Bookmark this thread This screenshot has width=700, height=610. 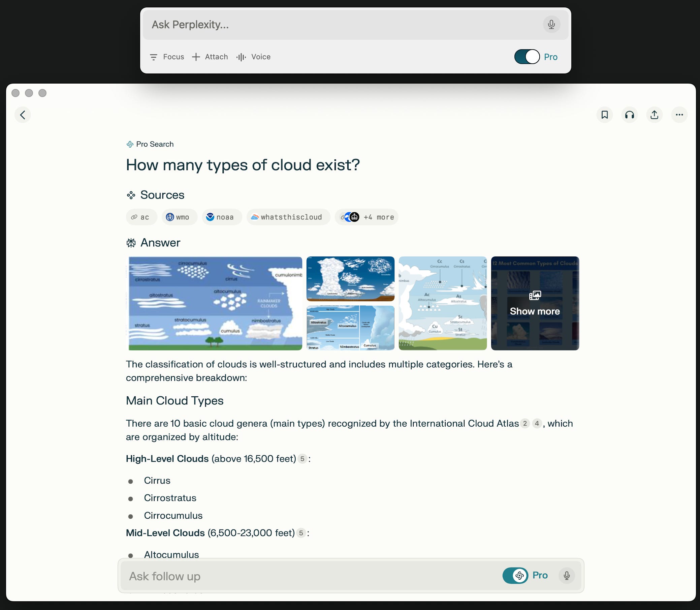[x=604, y=115]
